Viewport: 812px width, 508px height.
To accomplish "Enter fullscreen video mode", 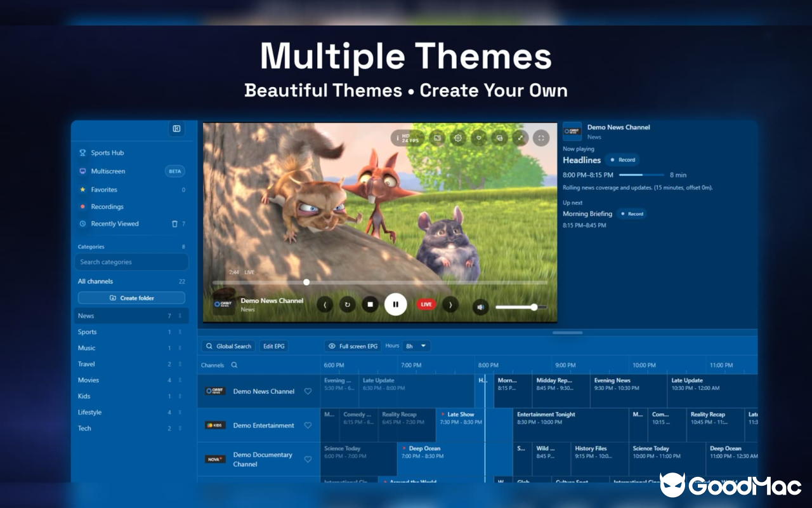I will [541, 138].
